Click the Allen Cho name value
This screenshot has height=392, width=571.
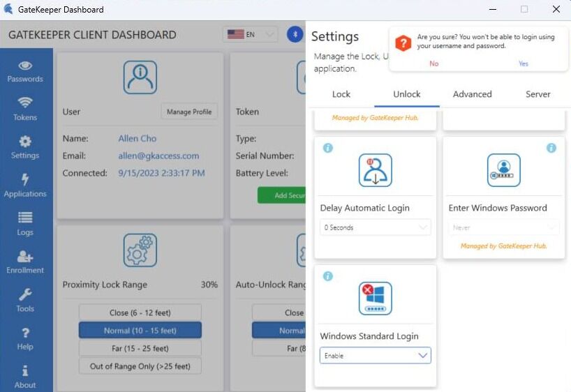tap(138, 138)
